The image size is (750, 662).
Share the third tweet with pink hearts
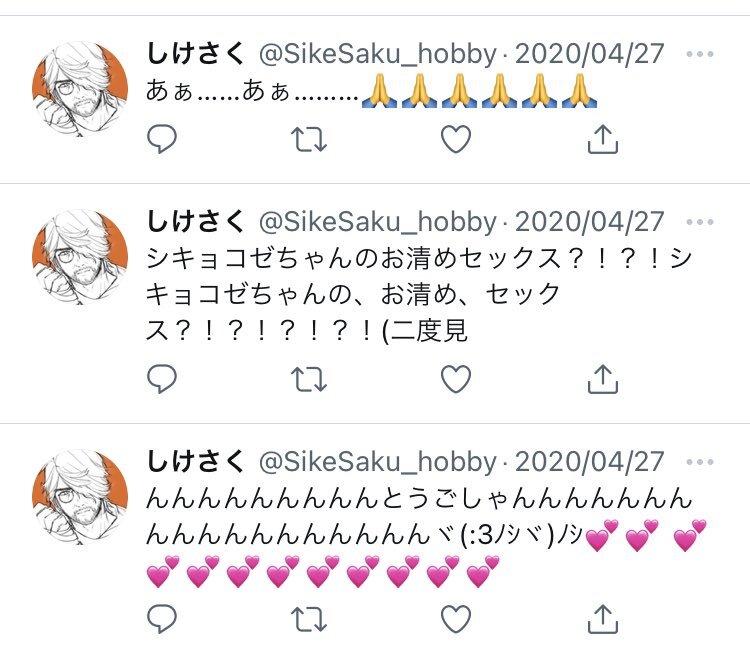(x=603, y=619)
